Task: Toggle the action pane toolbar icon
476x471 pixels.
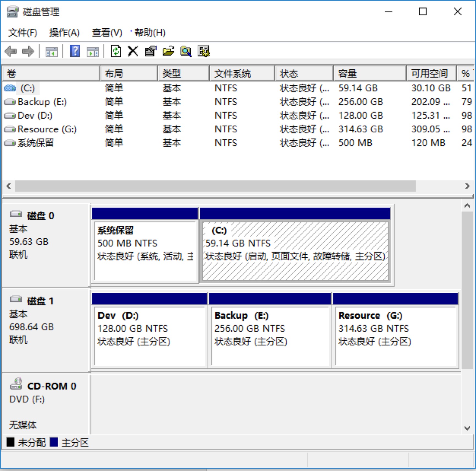Action: (93, 51)
